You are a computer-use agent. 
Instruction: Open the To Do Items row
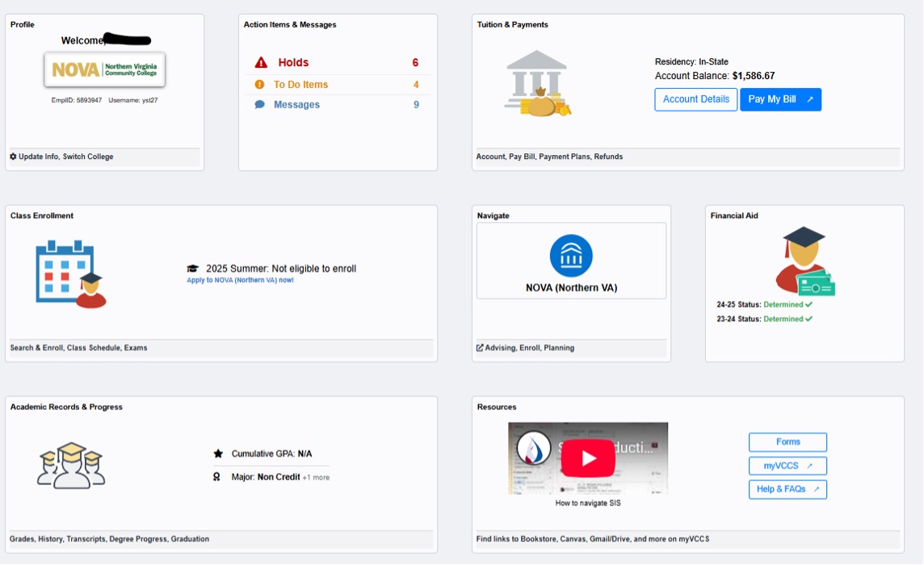[x=338, y=85]
